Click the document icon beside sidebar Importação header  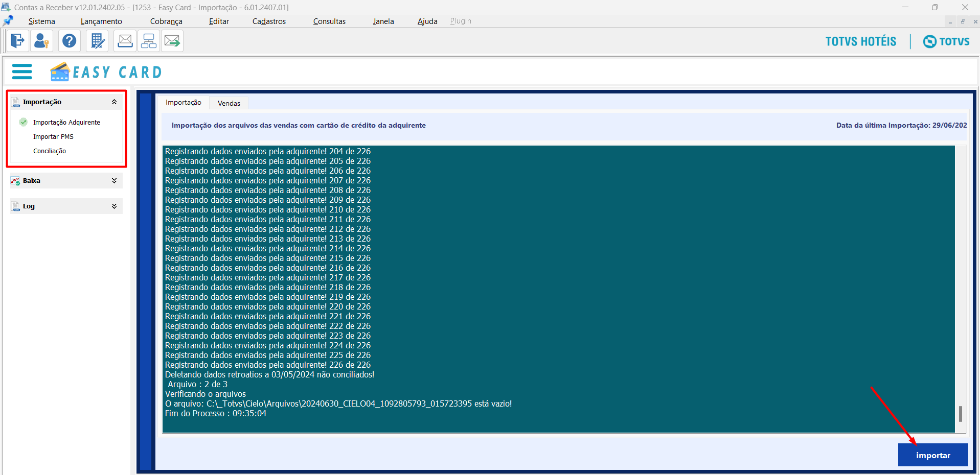click(16, 102)
